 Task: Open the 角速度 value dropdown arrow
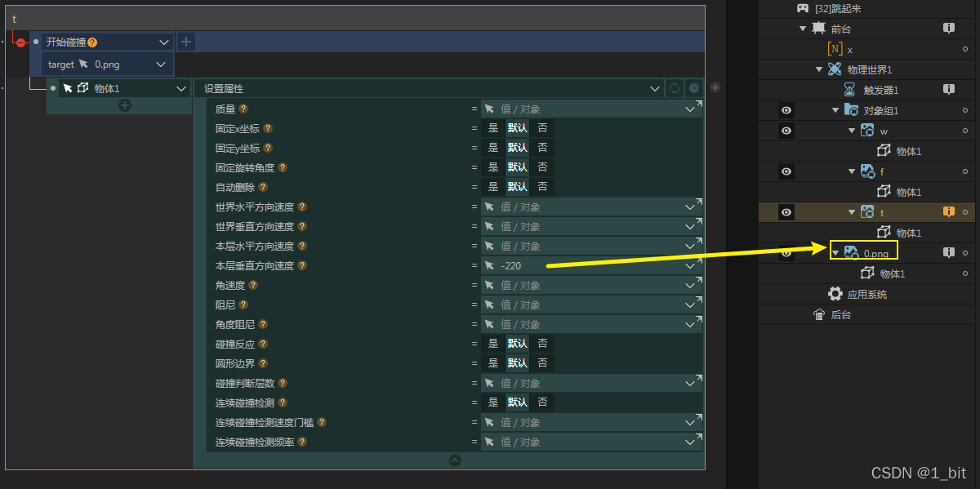[x=690, y=286]
